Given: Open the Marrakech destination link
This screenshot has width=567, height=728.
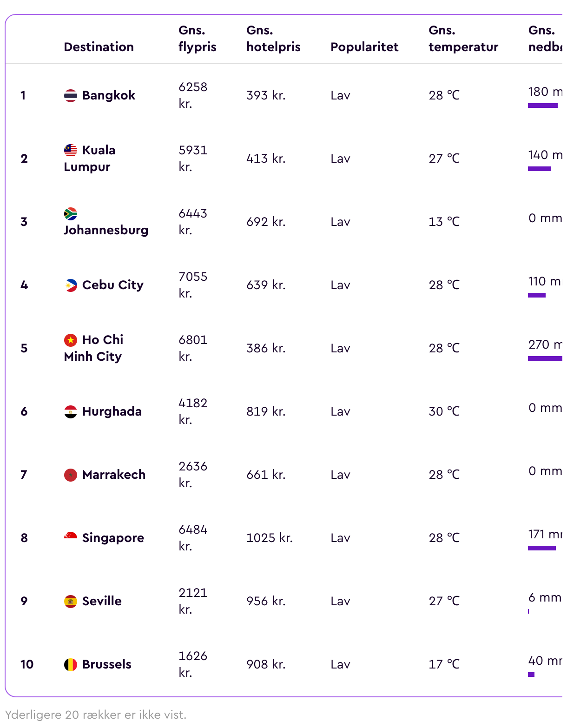Looking at the screenshot, I should [114, 475].
